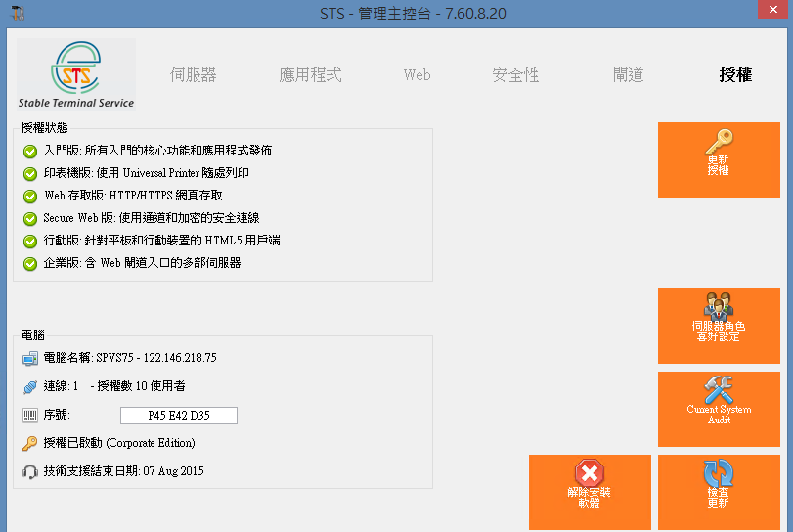
Task: Click the window title STS - 管理主控台 - 7.60.8.20
Action: tap(413, 13)
